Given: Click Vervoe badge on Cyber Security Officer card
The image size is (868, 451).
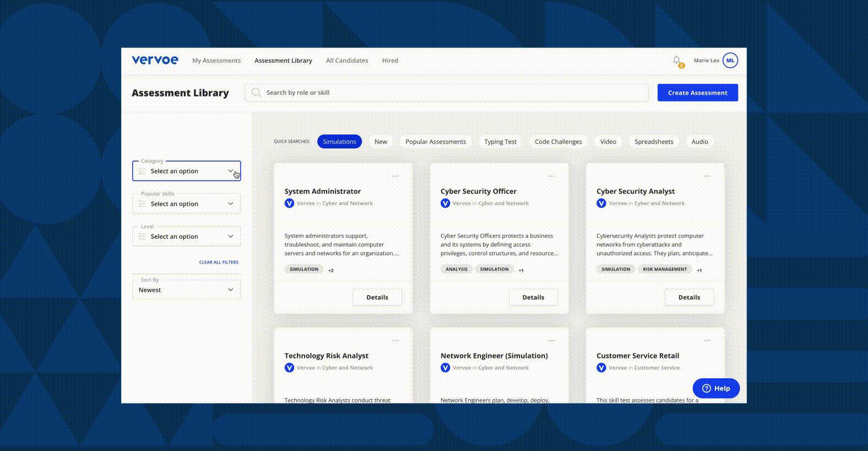Looking at the screenshot, I should [x=445, y=203].
